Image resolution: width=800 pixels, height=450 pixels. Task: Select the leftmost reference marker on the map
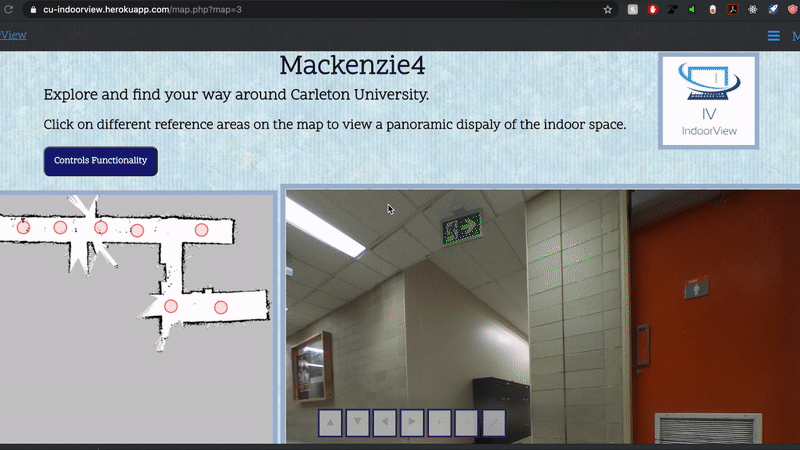point(23,228)
